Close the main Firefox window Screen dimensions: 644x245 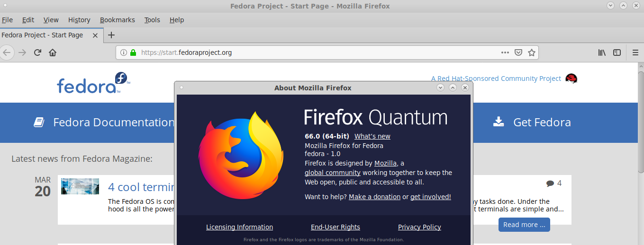[636, 6]
